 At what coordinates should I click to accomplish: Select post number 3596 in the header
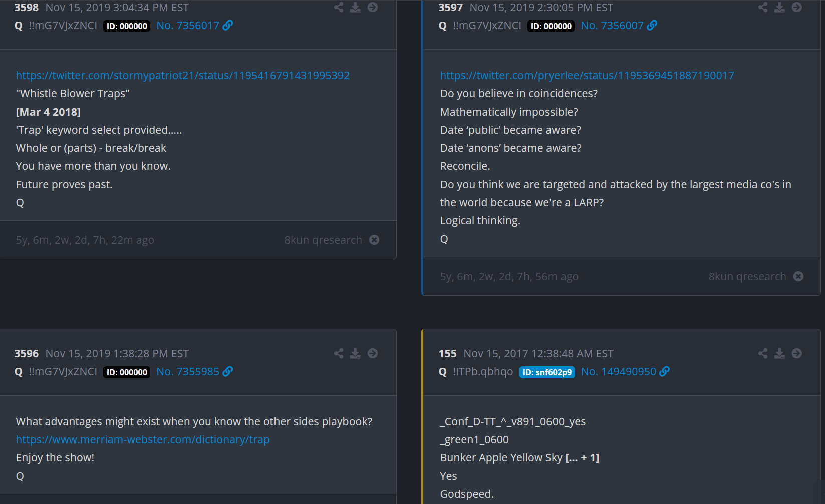[27, 353]
